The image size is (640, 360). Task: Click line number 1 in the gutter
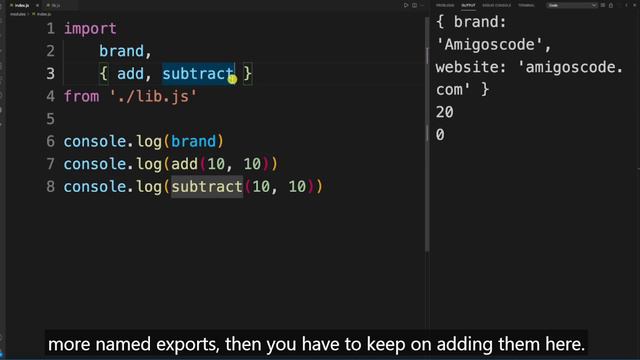51,29
